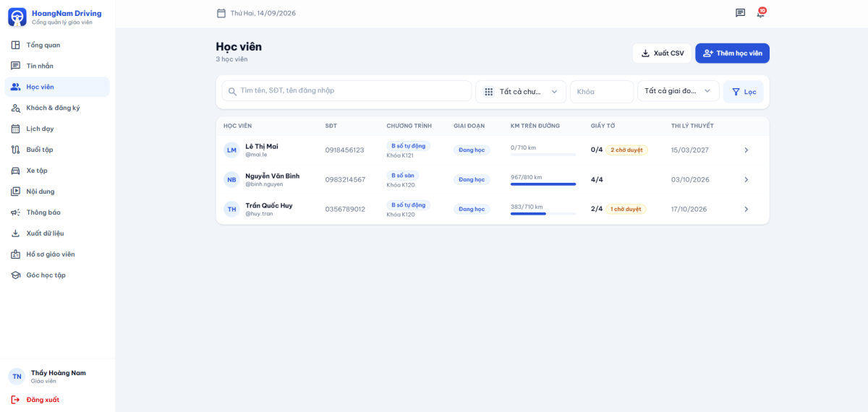Click the calendar icon beside Thứ Hai date
The width and height of the screenshot is (868, 412).
click(221, 13)
